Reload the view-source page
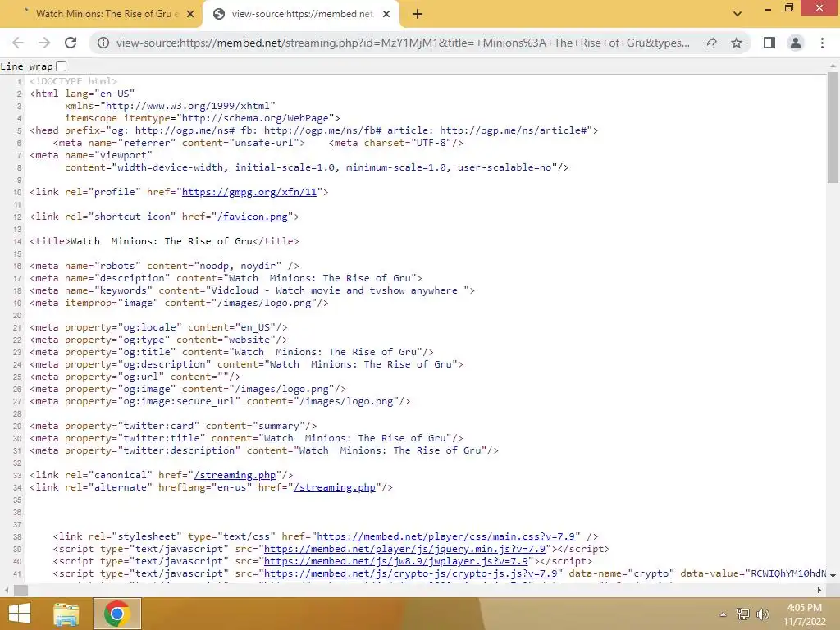The width and height of the screenshot is (840, 630). point(71,43)
